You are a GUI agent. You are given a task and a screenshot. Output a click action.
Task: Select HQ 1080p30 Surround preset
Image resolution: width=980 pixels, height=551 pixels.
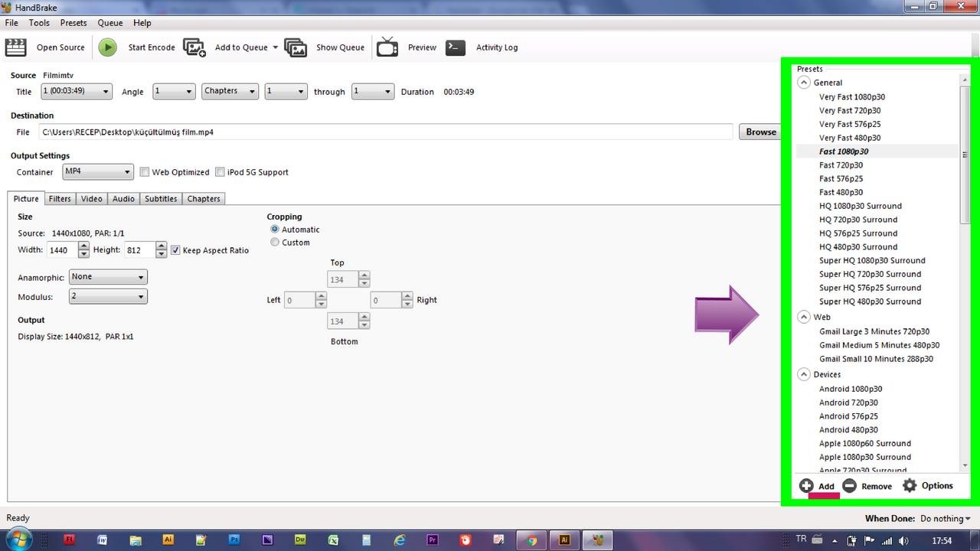[x=861, y=206]
